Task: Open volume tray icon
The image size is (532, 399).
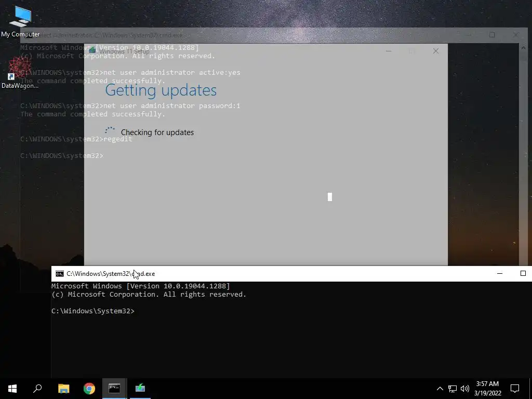Action: point(465,389)
